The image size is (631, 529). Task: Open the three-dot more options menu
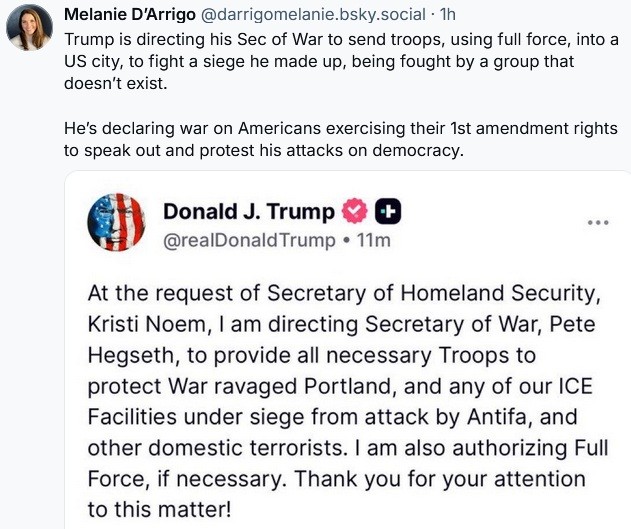coord(598,222)
